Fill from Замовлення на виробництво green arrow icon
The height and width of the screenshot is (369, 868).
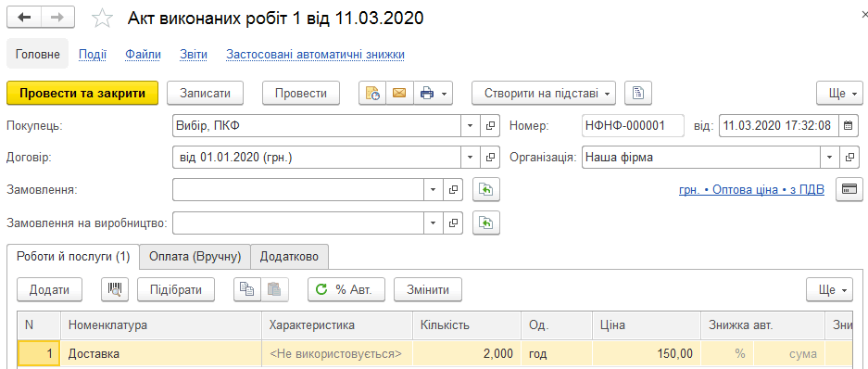[486, 223]
